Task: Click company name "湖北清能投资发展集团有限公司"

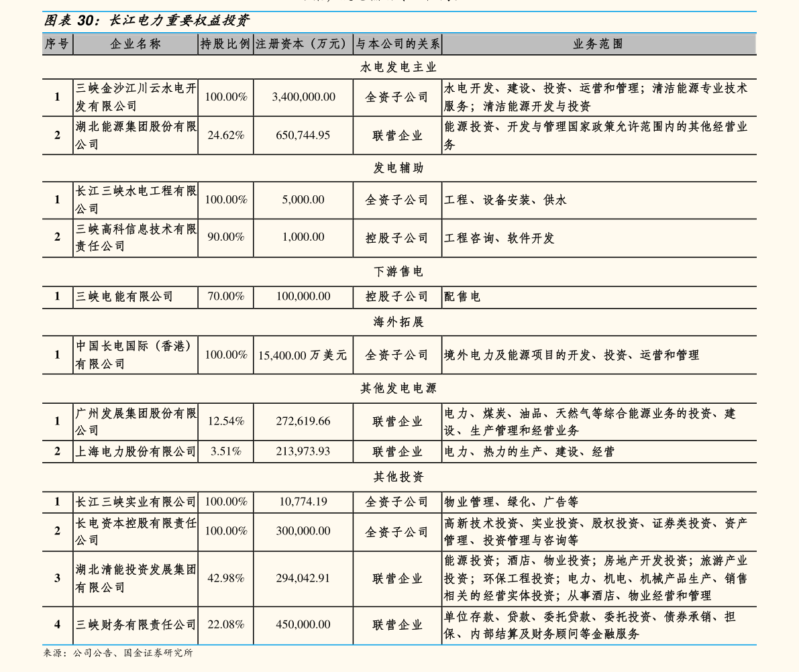Action: (136, 578)
